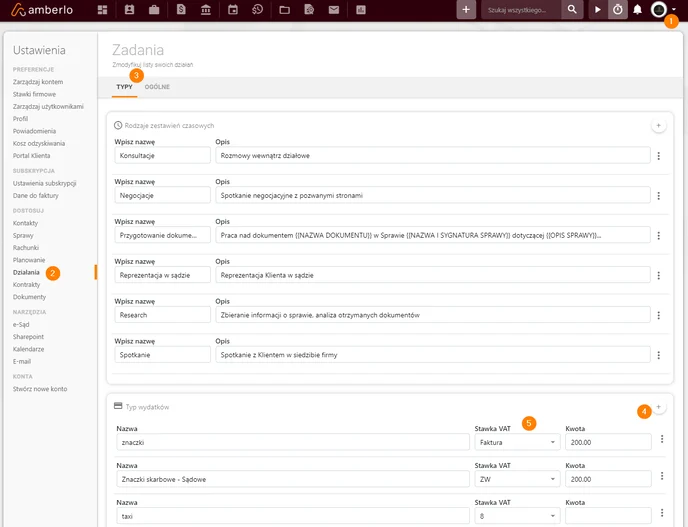Open the briefcase matters icon in top bar
The image size is (688, 527).
tap(154, 10)
